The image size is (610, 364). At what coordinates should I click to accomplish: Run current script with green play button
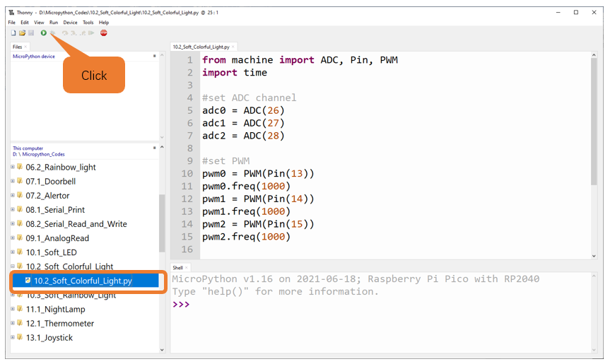[44, 33]
